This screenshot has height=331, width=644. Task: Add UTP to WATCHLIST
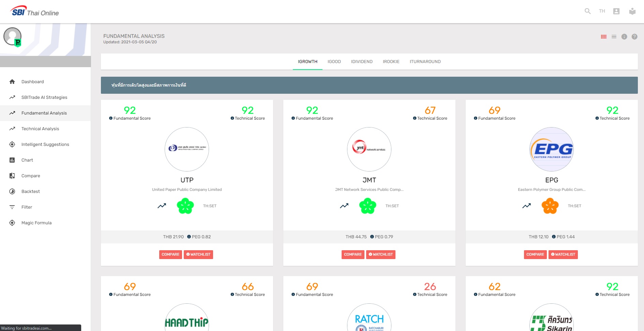tap(198, 255)
